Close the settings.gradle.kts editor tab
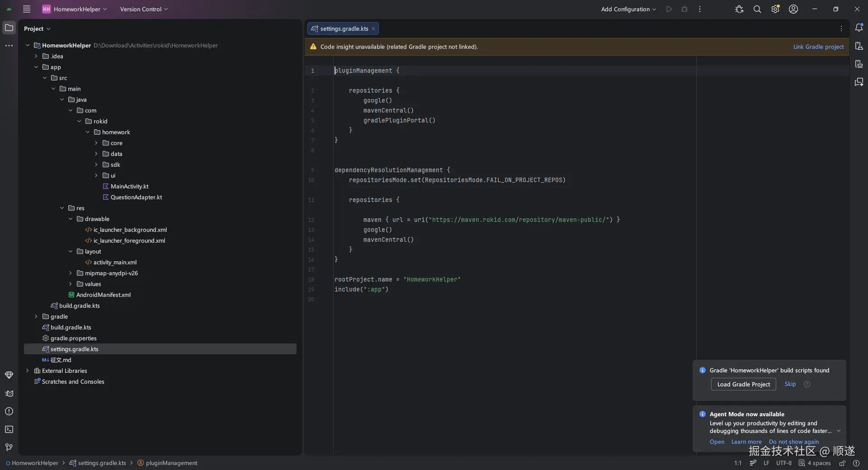Viewport: 868px width, 470px height. point(373,28)
